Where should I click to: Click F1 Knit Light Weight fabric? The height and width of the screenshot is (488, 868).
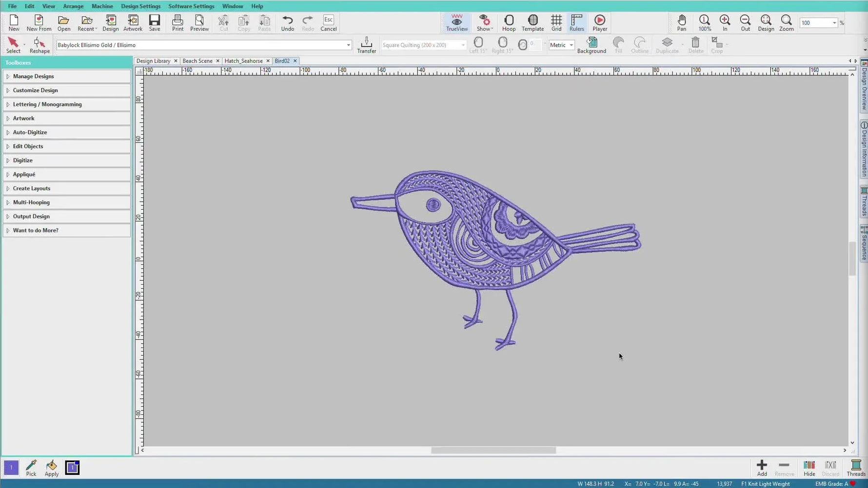click(765, 484)
